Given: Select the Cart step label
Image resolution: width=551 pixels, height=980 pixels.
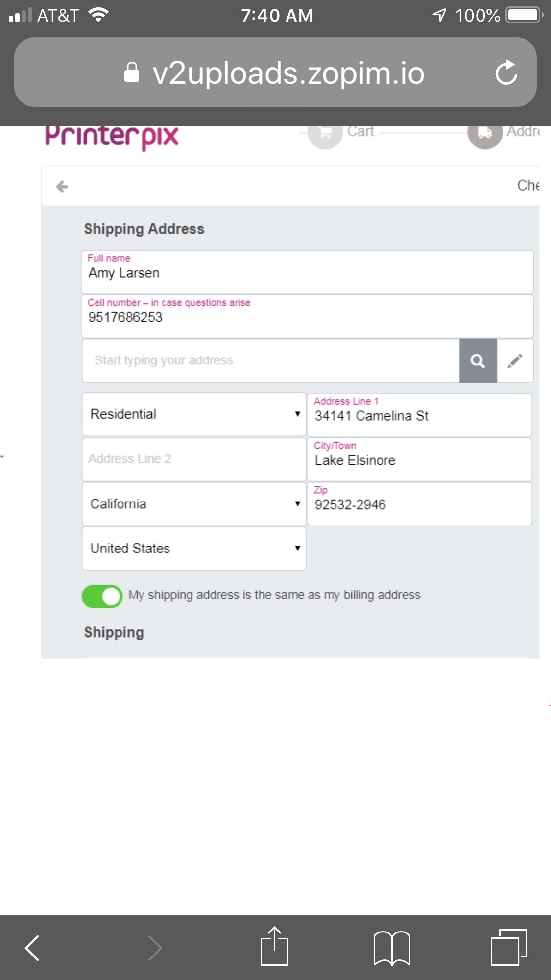Looking at the screenshot, I should 360,131.
